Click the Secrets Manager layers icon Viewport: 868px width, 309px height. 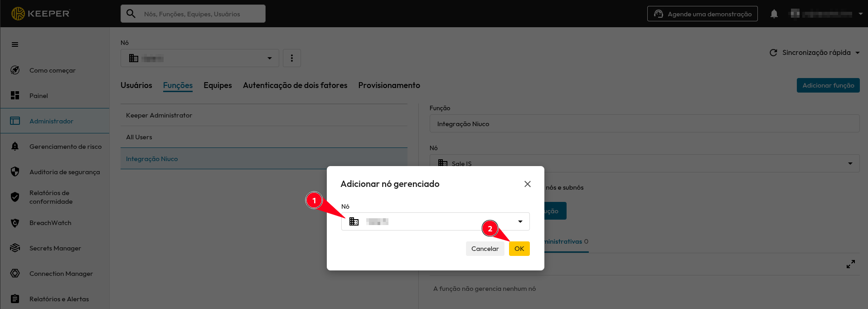click(15, 248)
